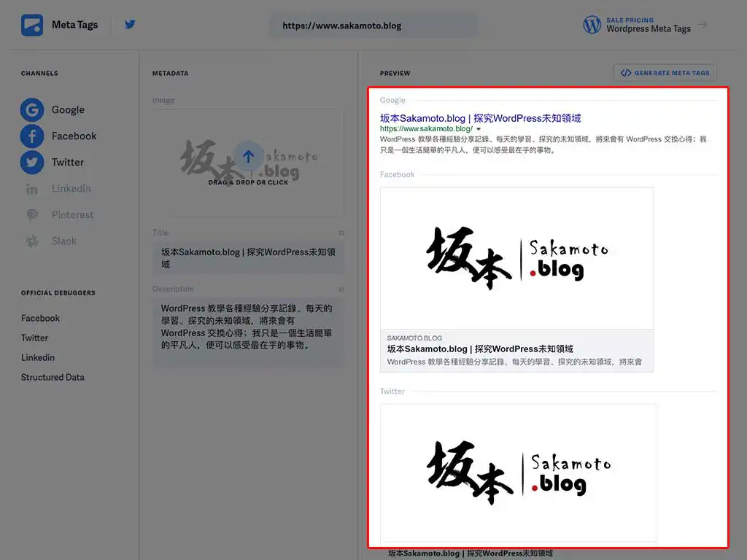The image size is (747, 560).
Task: Toggle the Twitter channel icon
Action: (31, 163)
